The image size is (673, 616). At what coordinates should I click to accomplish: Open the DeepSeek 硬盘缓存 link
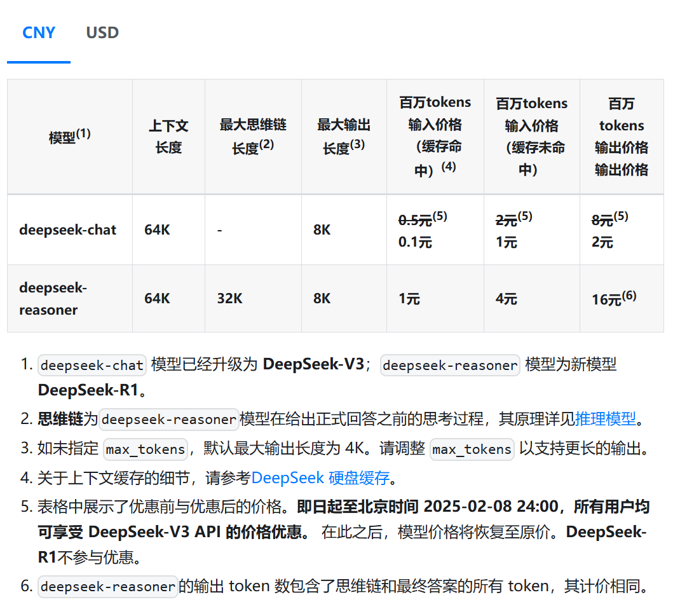(320, 478)
